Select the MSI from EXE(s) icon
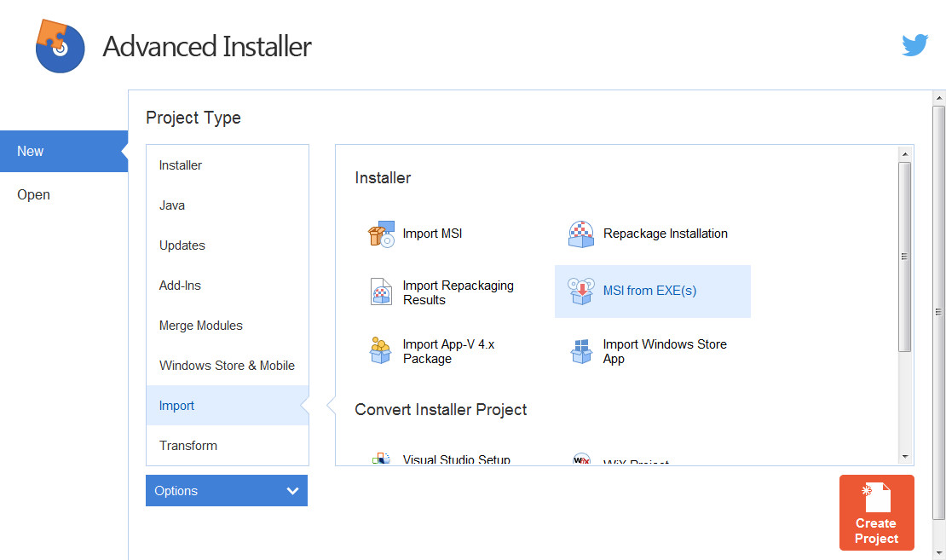The height and width of the screenshot is (560, 946). [581, 292]
